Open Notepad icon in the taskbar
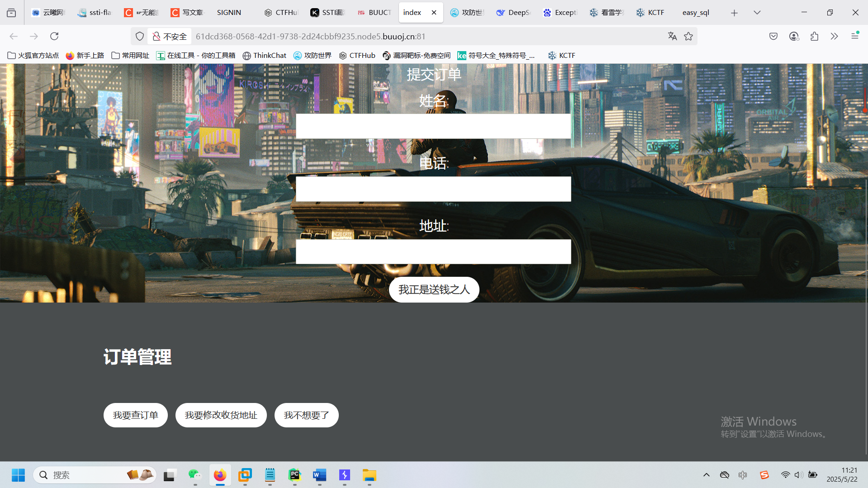Image resolution: width=868 pixels, height=488 pixels. 270,475
